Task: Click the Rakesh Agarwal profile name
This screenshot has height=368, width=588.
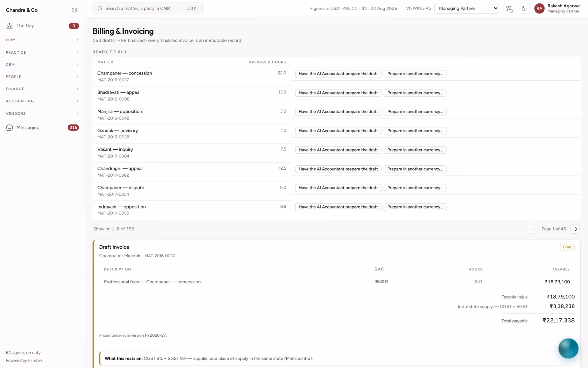Action: click(564, 6)
